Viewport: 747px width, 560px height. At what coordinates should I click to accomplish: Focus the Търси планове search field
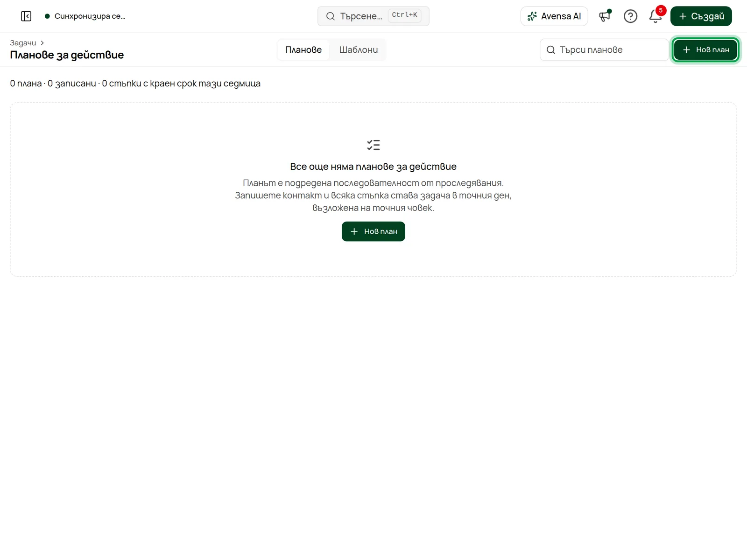click(604, 50)
